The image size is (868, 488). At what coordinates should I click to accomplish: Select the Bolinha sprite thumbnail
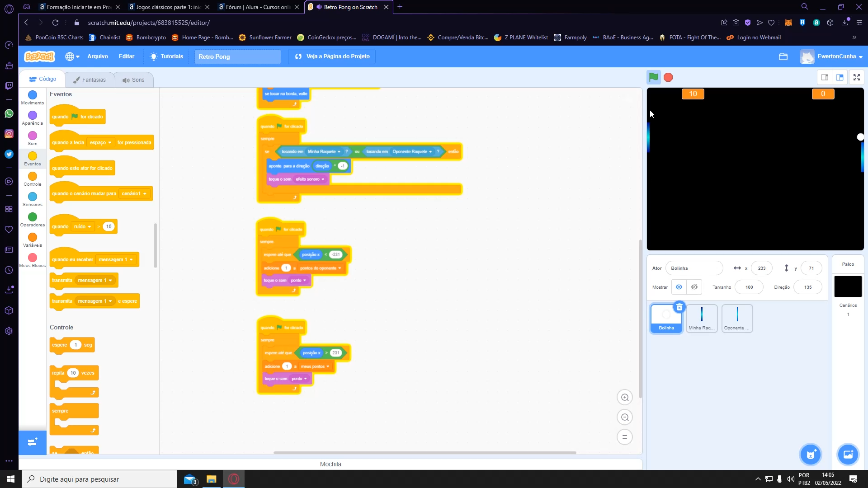click(x=666, y=319)
